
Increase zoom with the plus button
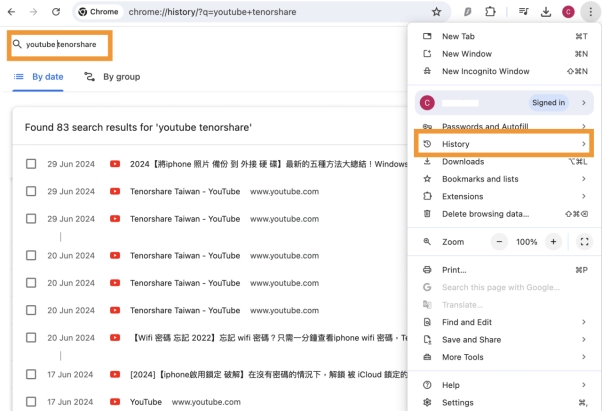click(552, 242)
